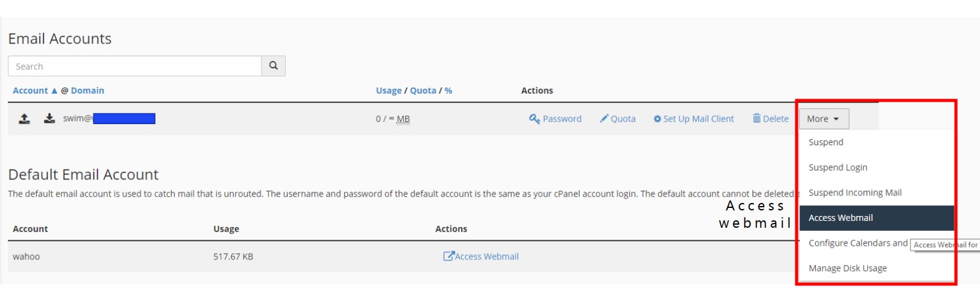Focus the email accounts Search field
This screenshot has height=301, width=980.
(x=135, y=66)
